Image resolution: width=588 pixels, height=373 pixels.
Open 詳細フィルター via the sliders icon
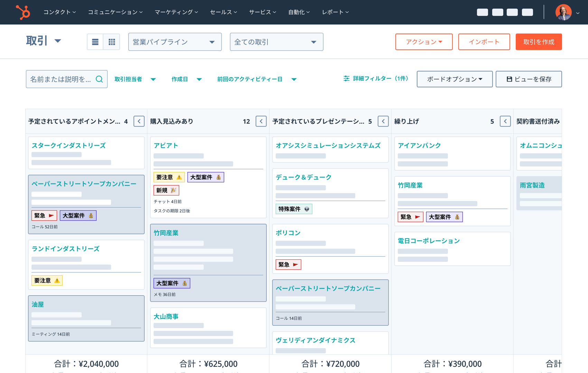tap(347, 78)
